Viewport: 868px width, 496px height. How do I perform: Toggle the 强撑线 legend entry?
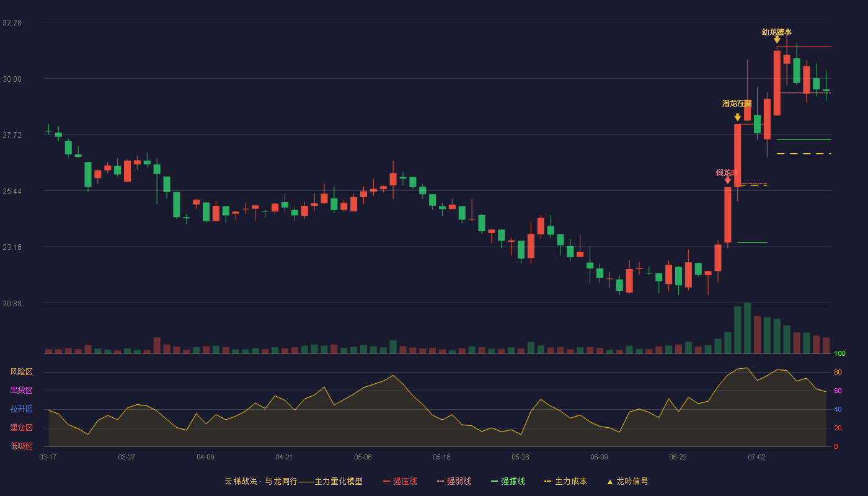tap(508, 481)
